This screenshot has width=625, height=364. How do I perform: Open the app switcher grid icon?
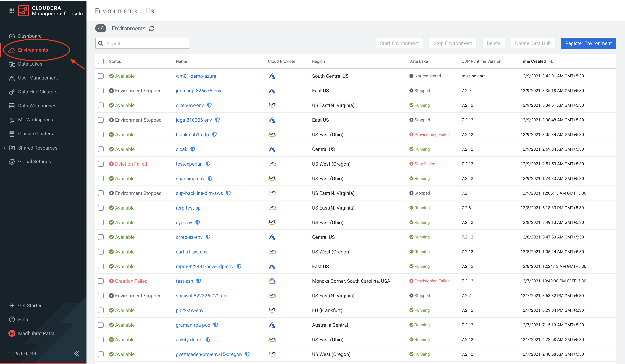12,11
